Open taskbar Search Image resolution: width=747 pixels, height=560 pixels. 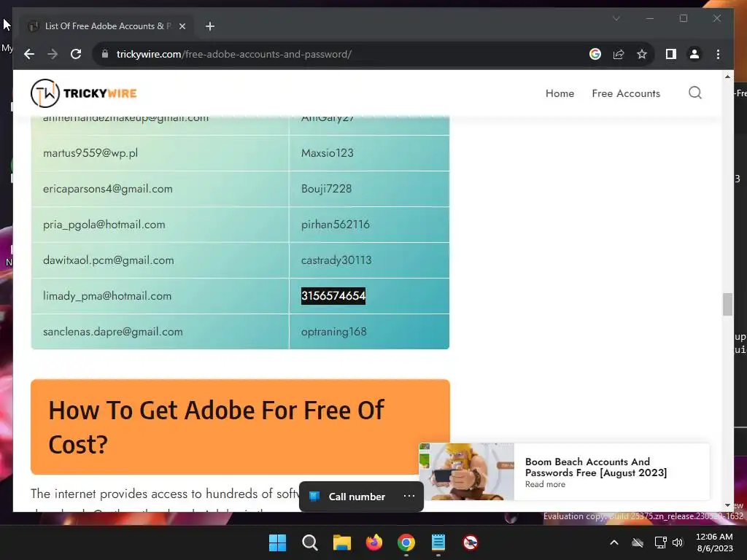(x=309, y=542)
